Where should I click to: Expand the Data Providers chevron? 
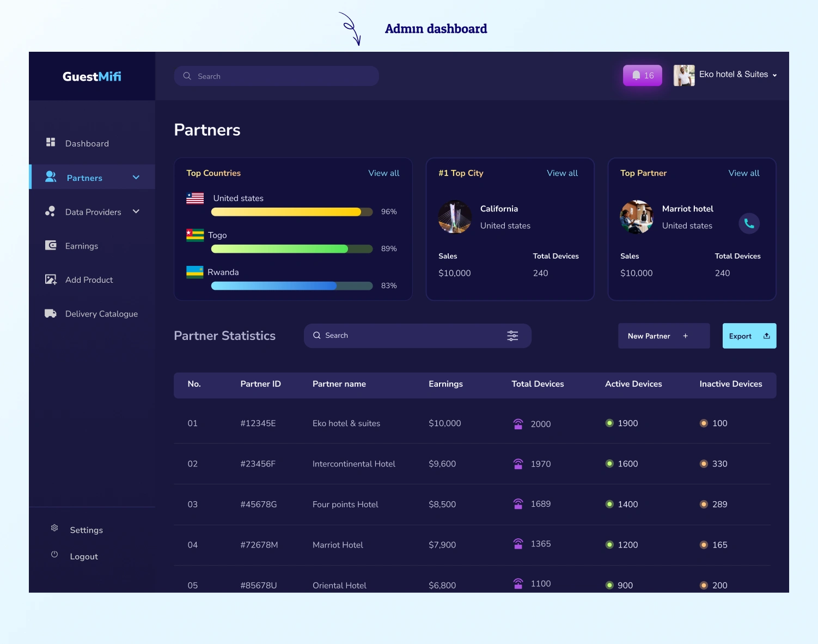[x=136, y=211]
